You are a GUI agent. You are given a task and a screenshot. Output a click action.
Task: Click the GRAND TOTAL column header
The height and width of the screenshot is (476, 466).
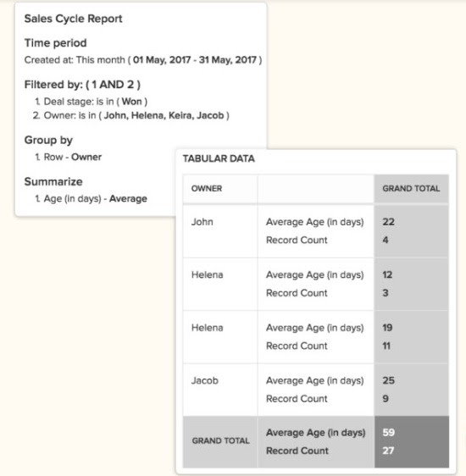[x=411, y=189]
